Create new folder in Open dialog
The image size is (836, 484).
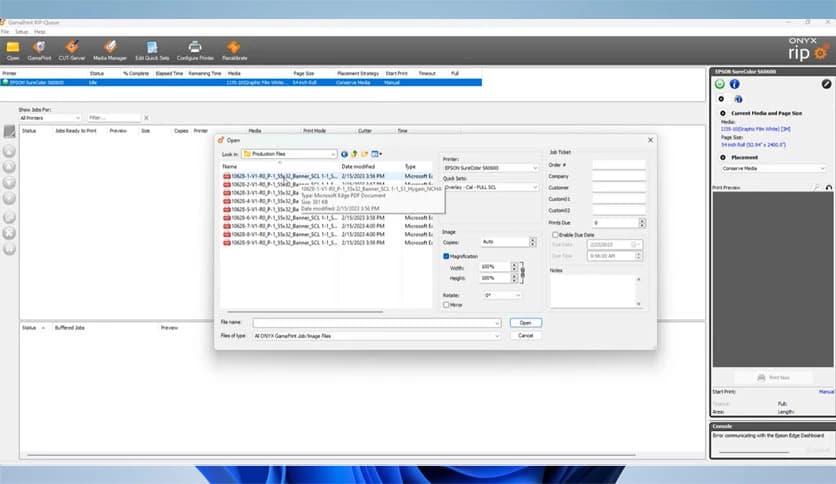click(365, 154)
